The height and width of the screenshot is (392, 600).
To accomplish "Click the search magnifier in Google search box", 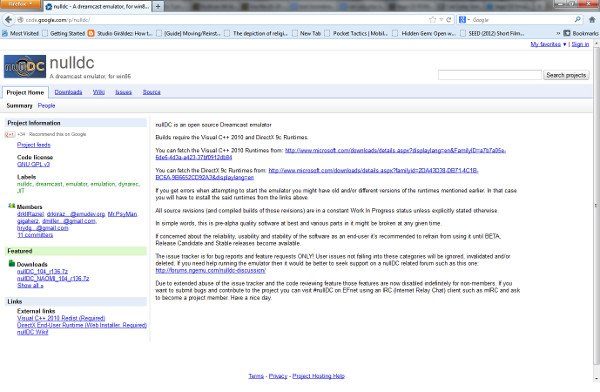I will (x=577, y=20).
